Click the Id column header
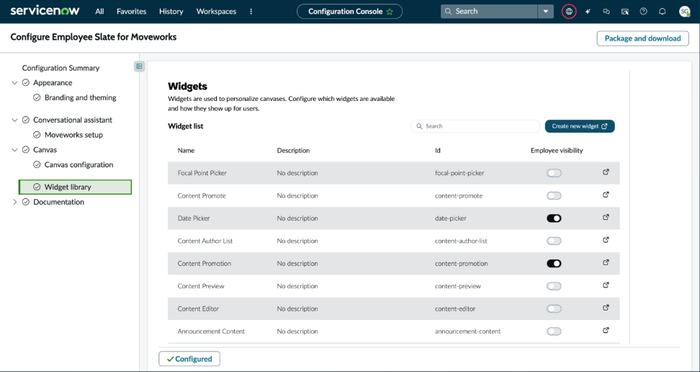The image size is (700, 372). point(438,150)
